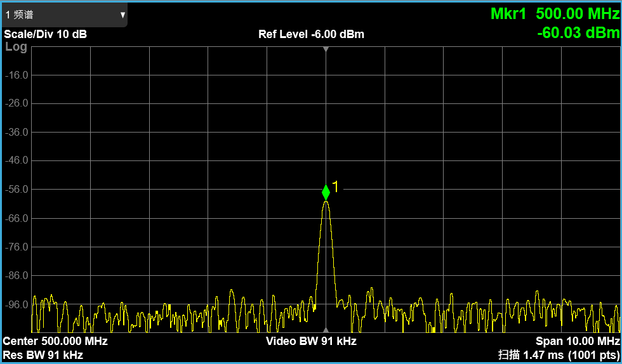This screenshot has width=622, height=364.
Task: Click the yellow marker number 1 label
Action: [336, 186]
